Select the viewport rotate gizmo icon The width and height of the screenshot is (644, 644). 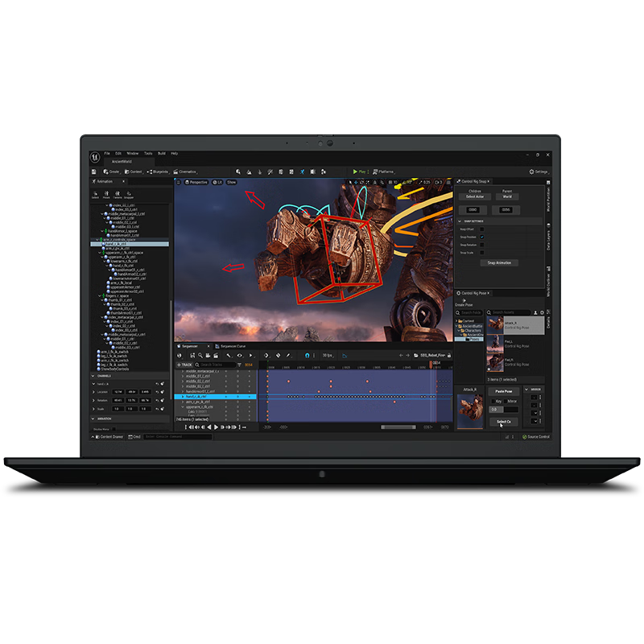point(361,183)
